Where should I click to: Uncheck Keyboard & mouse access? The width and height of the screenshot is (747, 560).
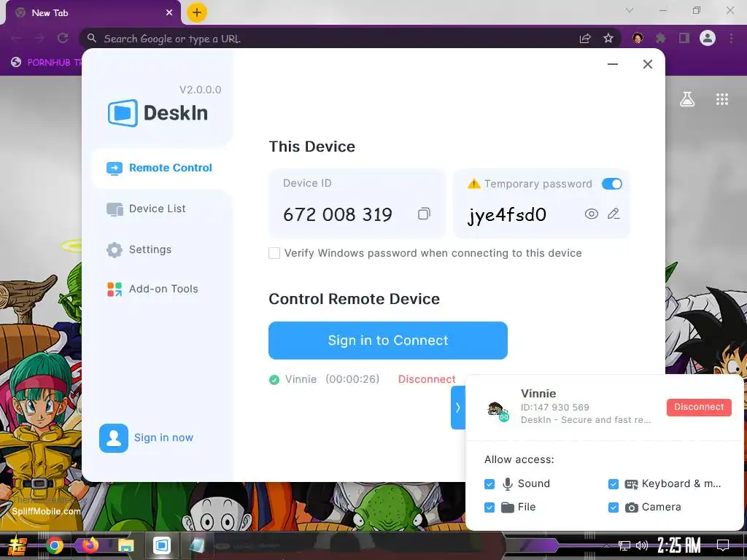[x=613, y=484]
